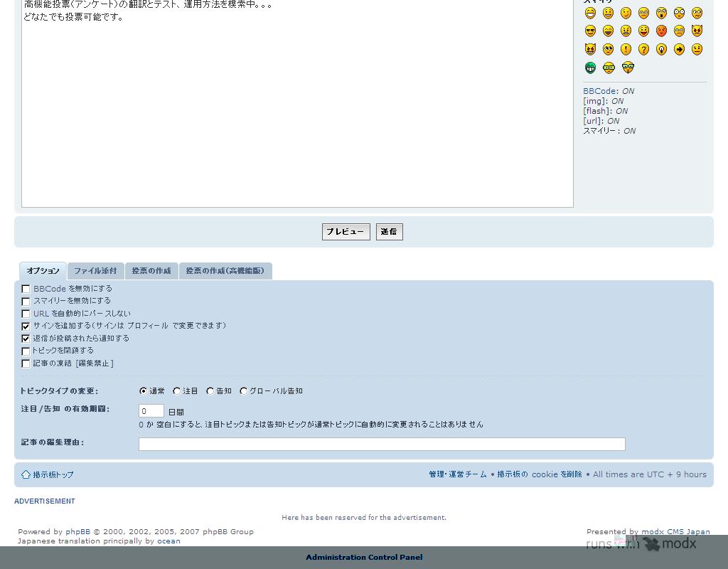728x569 pixels.
Task: Switch to the ファイル添付 tab
Action: [95, 271]
